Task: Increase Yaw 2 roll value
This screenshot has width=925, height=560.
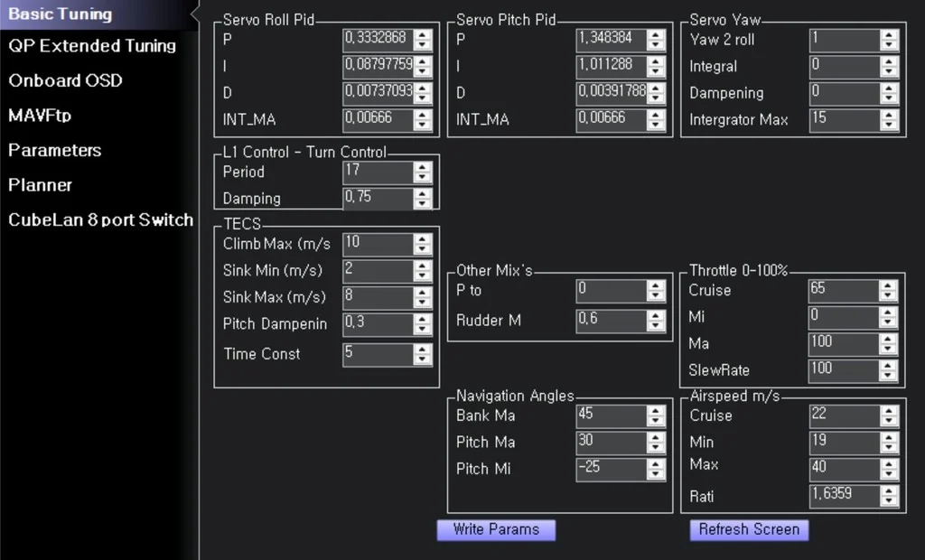Action: pos(889,35)
